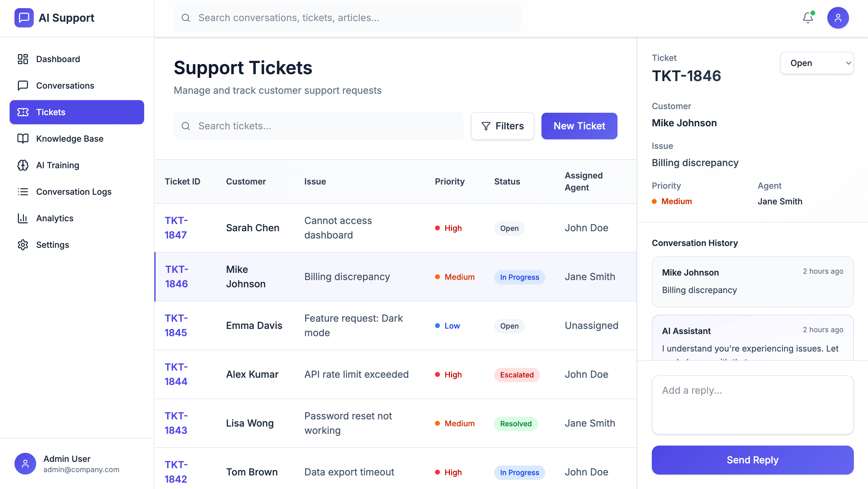Image resolution: width=868 pixels, height=489 pixels.
Task: Open the Filters options
Action: tap(502, 126)
